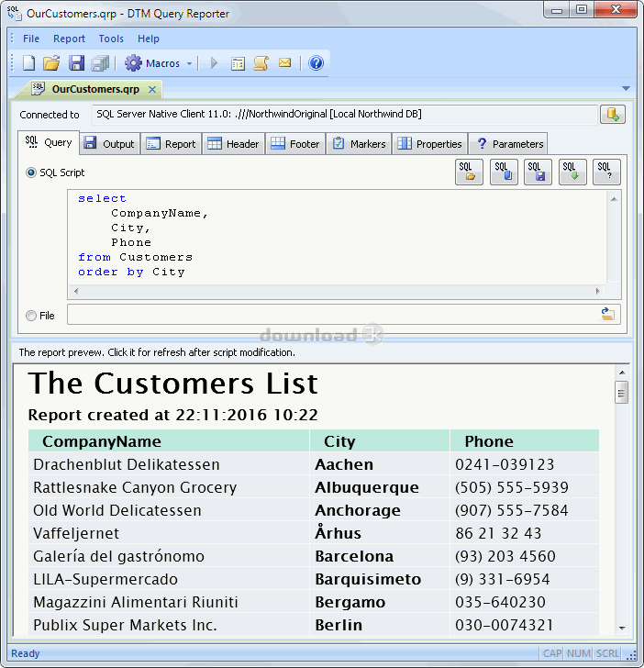Click the SQL green down-arrow button
This screenshot has width=644, height=668.
click(x=572, y=172)
